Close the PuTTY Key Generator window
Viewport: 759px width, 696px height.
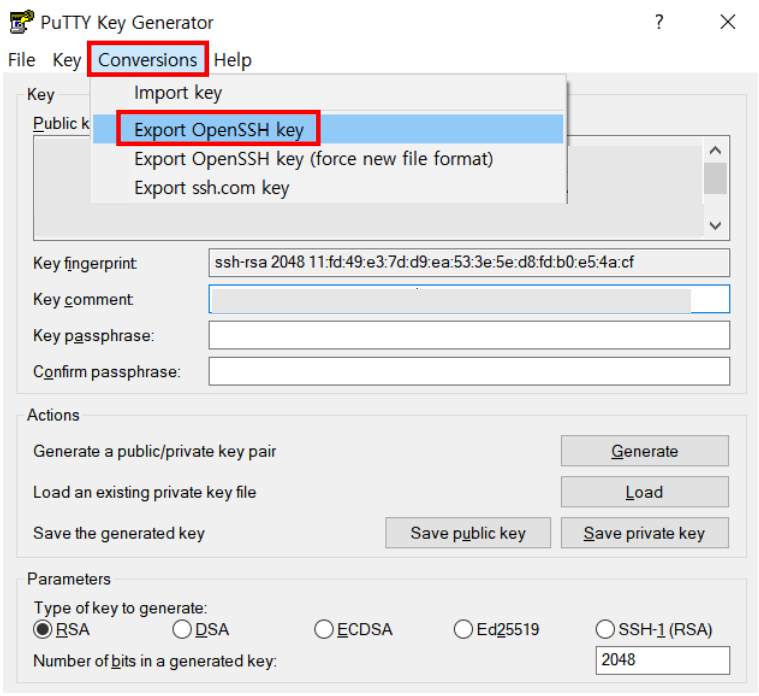pyautogui.click(x=728, y=22)
